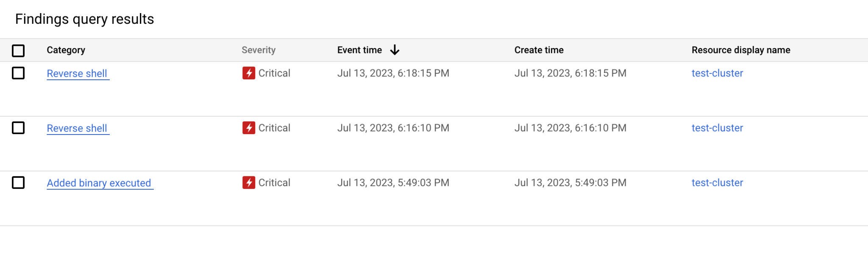Open test-cluster link for Added binary executed row
Image resolution: width=868 pixels, height=258 pixels.
coord(717,182)
